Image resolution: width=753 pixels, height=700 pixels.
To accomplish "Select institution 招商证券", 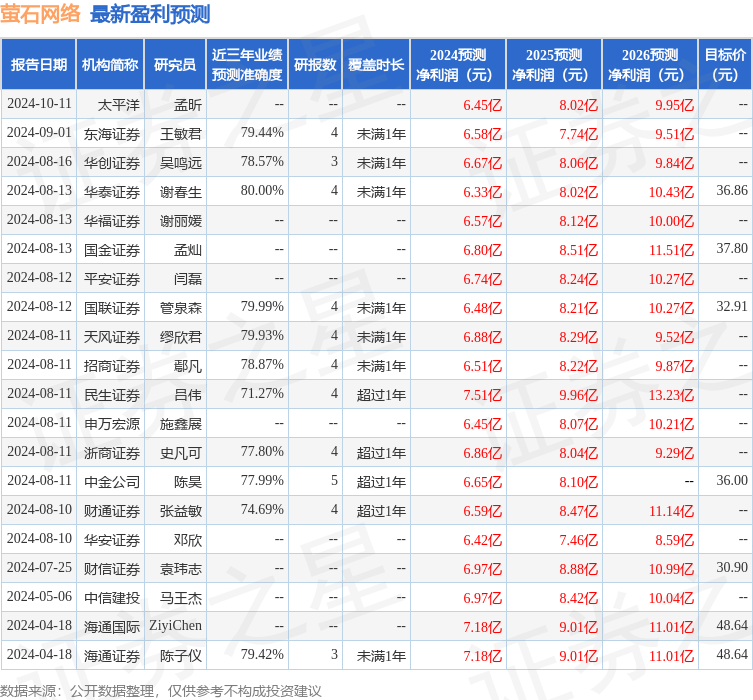I will 111,366.
